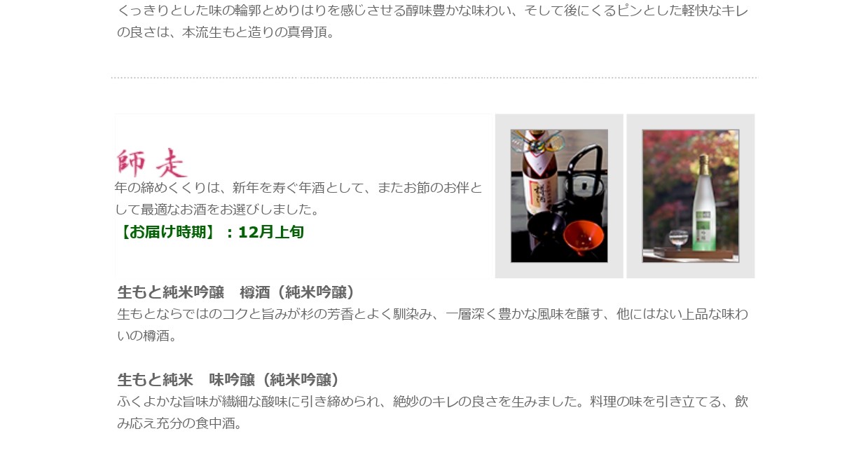Click the text line いの樽酒。
868x464 pixels.
click(148, 336)
